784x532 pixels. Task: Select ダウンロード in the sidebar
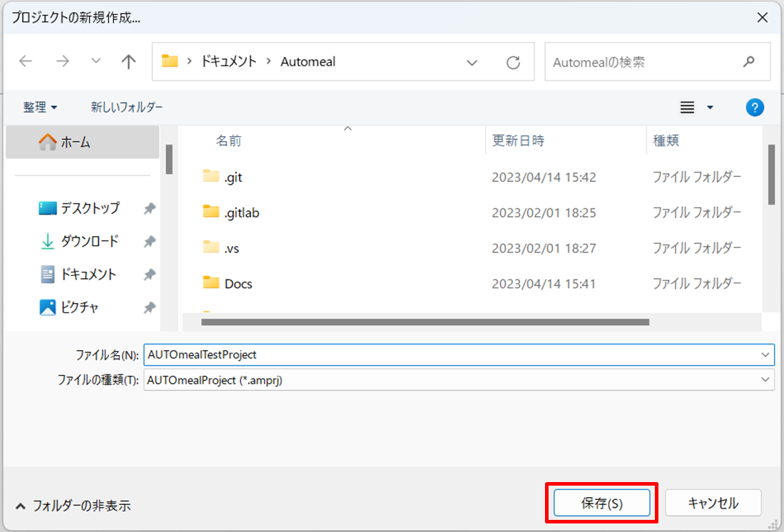pos(89,242)
